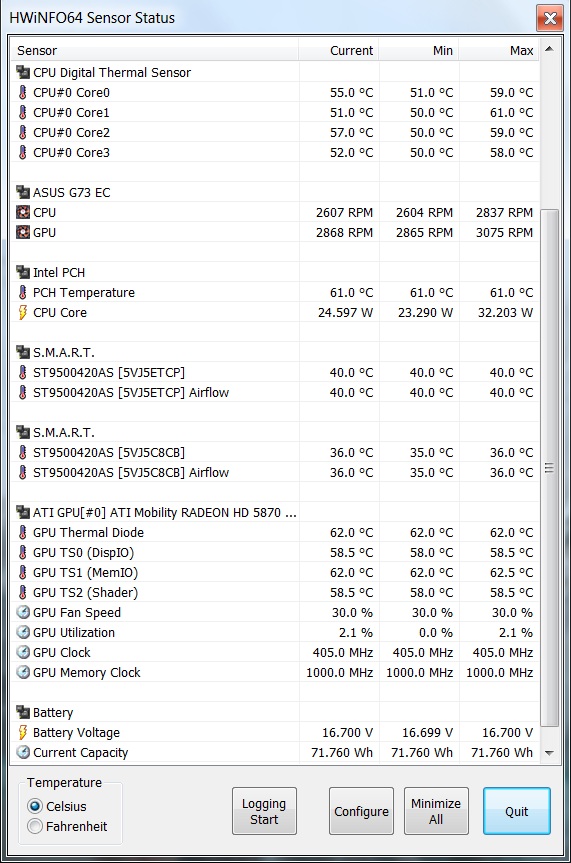Click the lightning icon beside Battery Voltage
The width and height of the screenshot is (571, 863).
[23, 733]
